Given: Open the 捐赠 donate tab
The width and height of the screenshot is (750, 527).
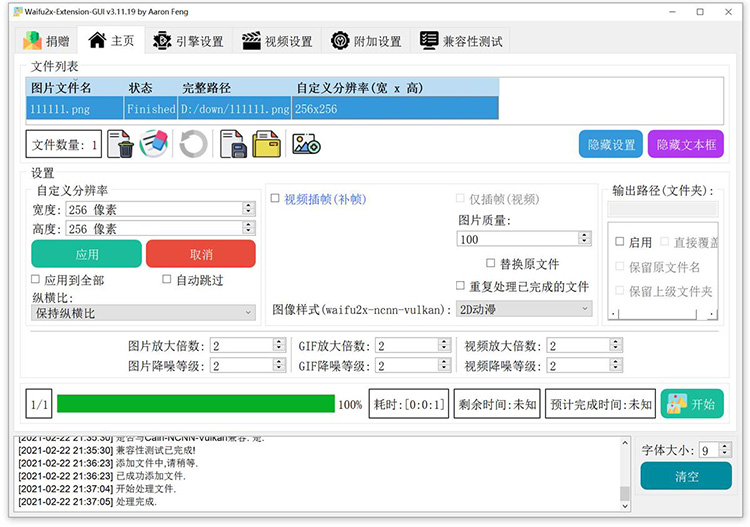Looking at the screenshot, I should click(x=47, y=41).
